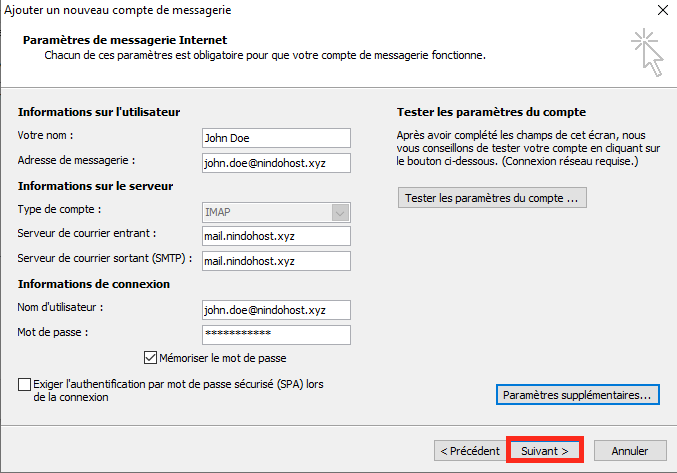This screenshot has height=473, width=677.
Task: Click the dialog title bar text
Action: pos(117,10)
